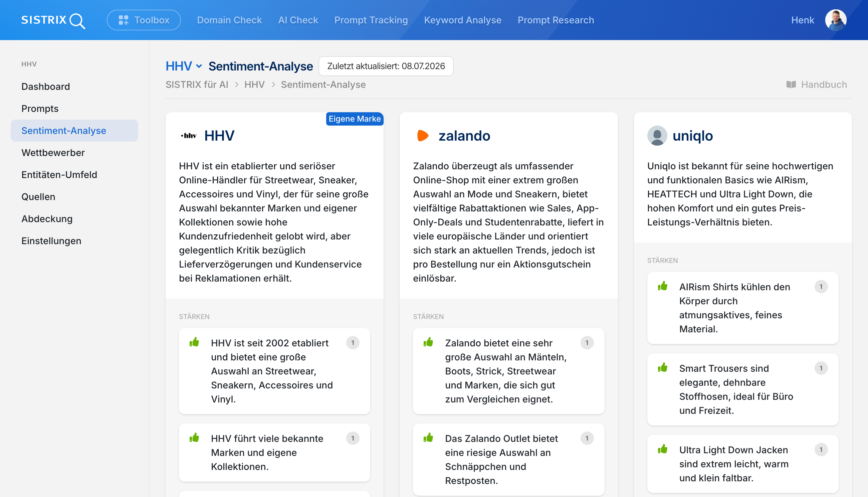Screen dimensions: 868x497
Task: Click the Zuletzt aktualisiert date badge
Action: click(386, 66)
